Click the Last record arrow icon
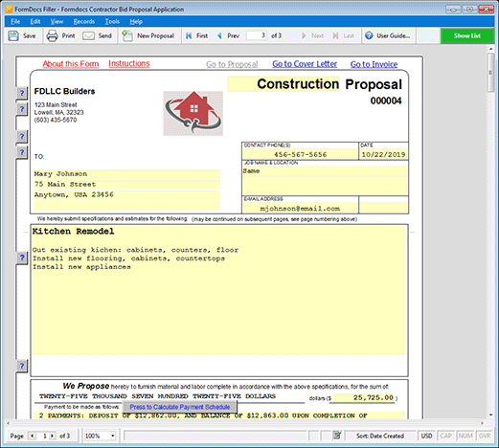This screenshot has height=448, width=499. coord(335,35)
